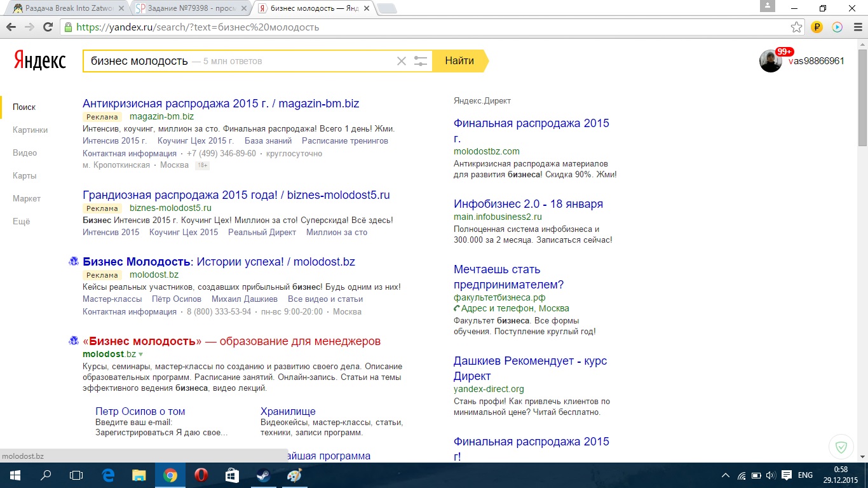This screenshot has width=868, height=488.
Task: Open the molodostbz.com green URL
Action: (487, 151)
